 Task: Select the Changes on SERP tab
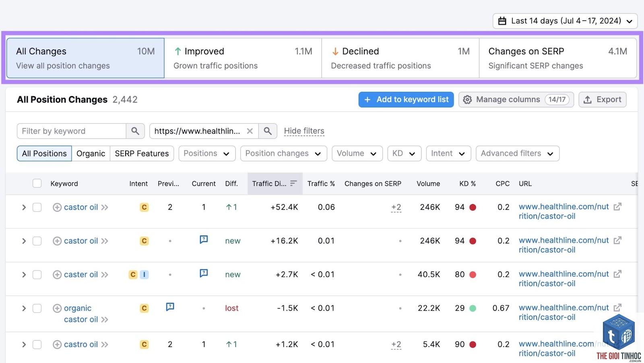click(x=558, y=58)
